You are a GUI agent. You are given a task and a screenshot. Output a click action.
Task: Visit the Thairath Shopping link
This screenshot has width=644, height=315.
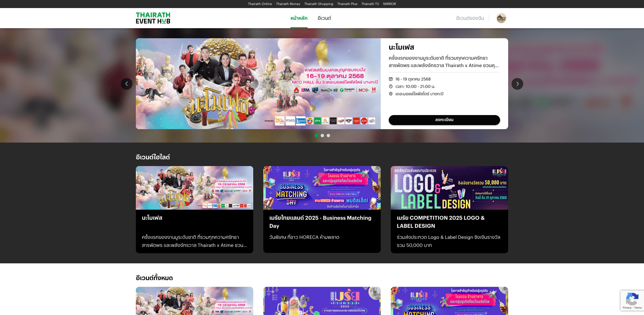click(x=318, y=4)
